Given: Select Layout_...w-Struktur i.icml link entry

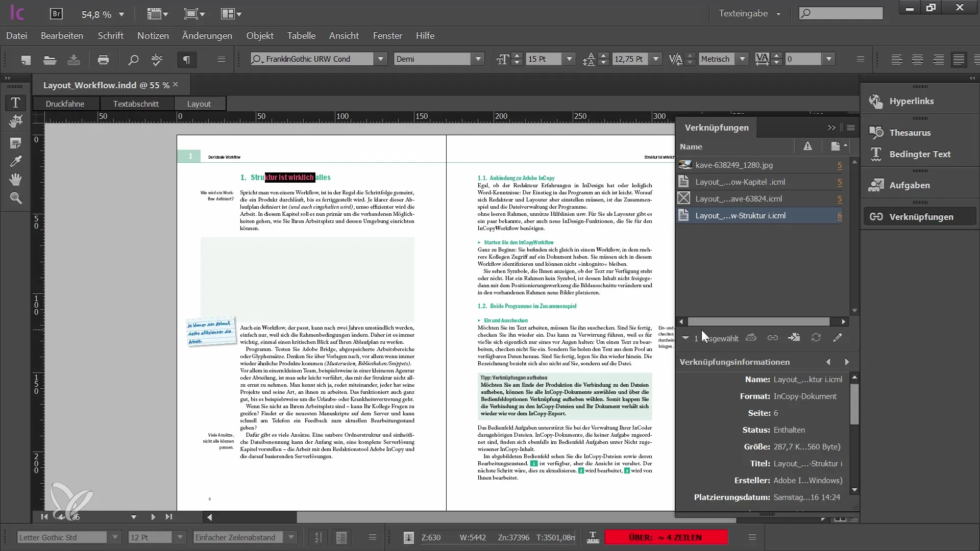Looking at the screenshot, I should pos(741,215).
